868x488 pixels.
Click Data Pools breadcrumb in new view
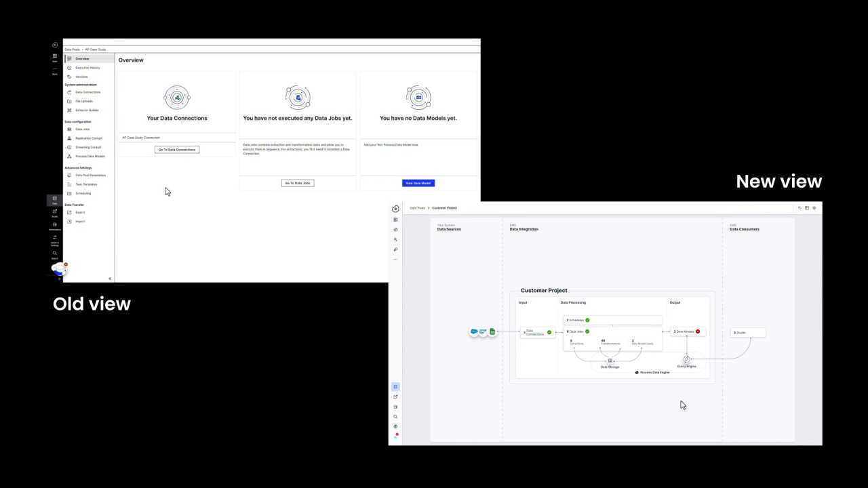[x=417, y=208]
